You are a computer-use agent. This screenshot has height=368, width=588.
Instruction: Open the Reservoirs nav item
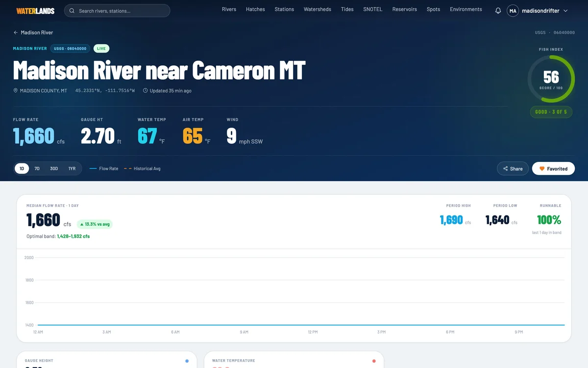[405, 9]
